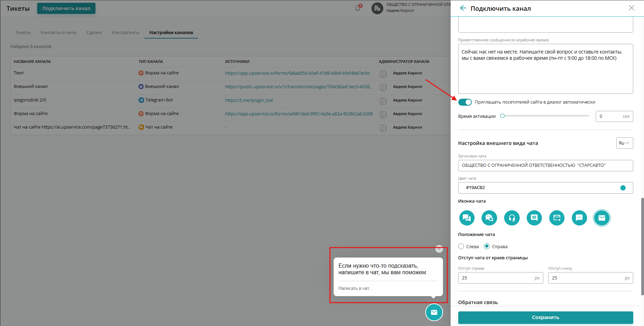Choose the headset chat icon
The width and height of the screenshot is (644, 326).
tap(512, 218)
